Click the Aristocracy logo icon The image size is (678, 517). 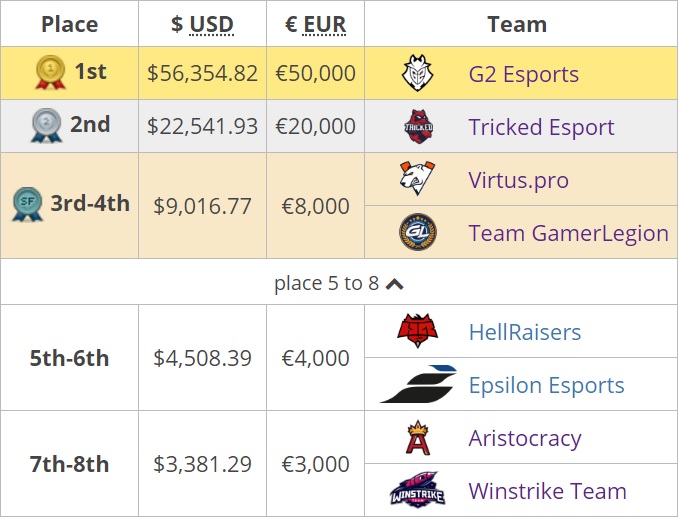pos(417,438)
